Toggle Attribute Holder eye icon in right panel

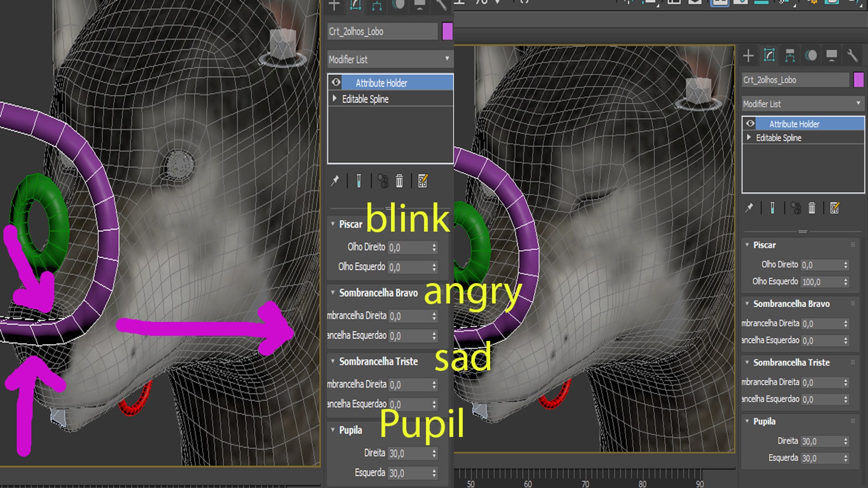[750, 123]
